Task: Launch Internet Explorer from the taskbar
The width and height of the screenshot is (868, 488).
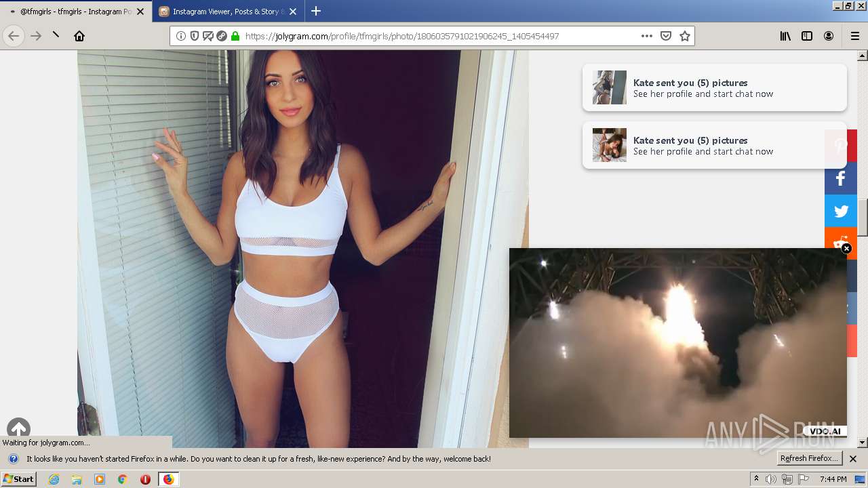Action: (x=54, y=479)
